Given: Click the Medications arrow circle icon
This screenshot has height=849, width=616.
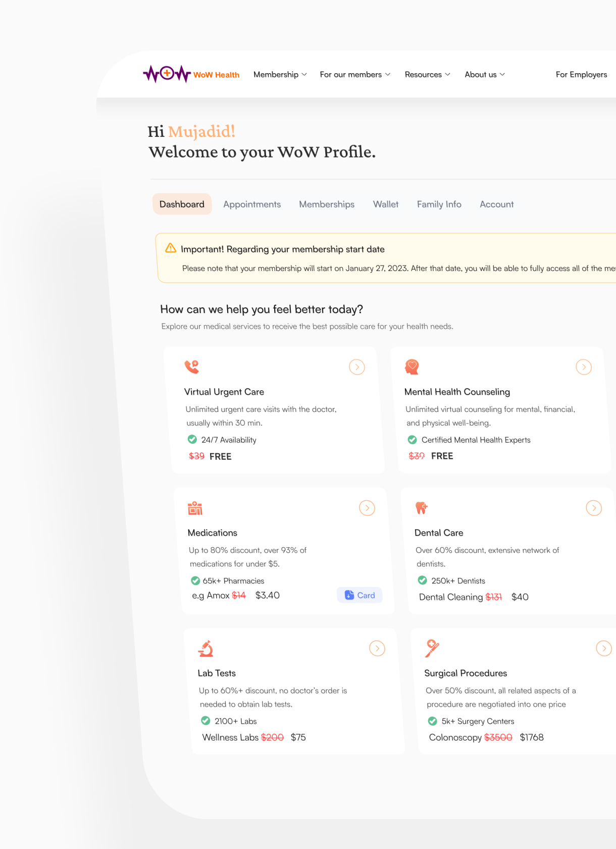Looking at the screenshot, I should click(367, 508).
